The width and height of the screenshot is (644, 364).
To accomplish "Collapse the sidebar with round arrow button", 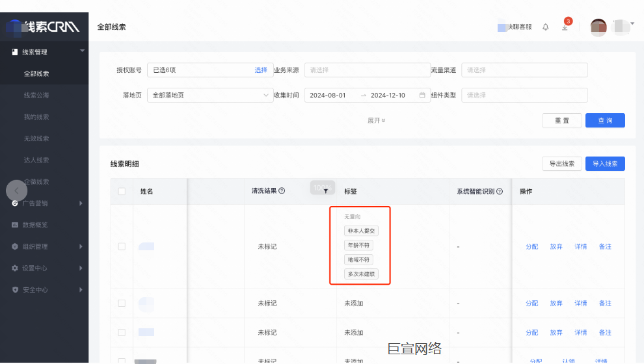I will 16,190.
